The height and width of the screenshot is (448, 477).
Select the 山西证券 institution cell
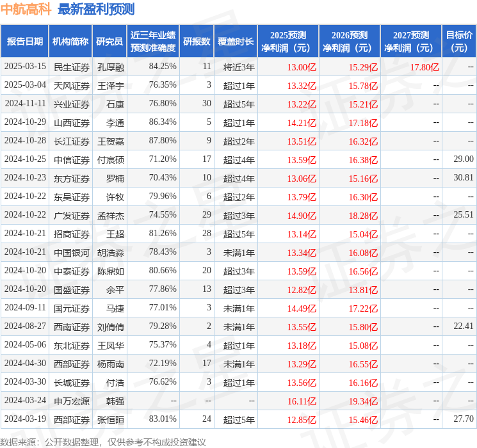click(x=72, y=123)
